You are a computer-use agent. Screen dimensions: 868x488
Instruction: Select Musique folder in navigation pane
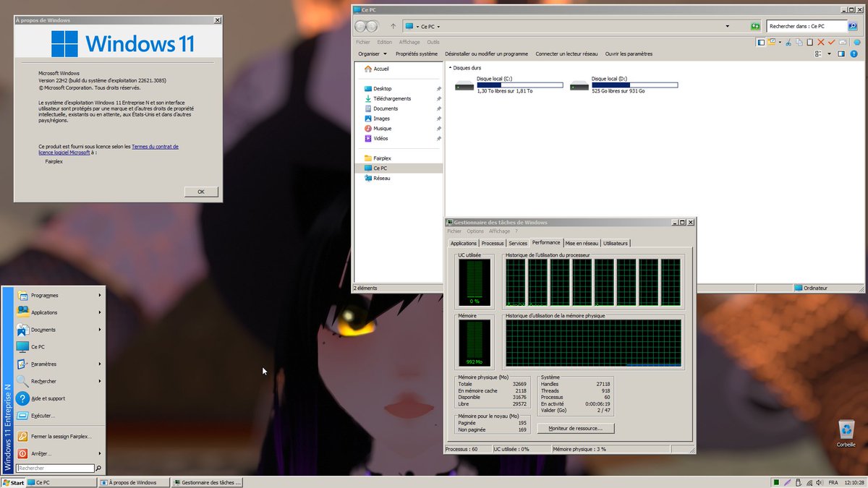378,128
